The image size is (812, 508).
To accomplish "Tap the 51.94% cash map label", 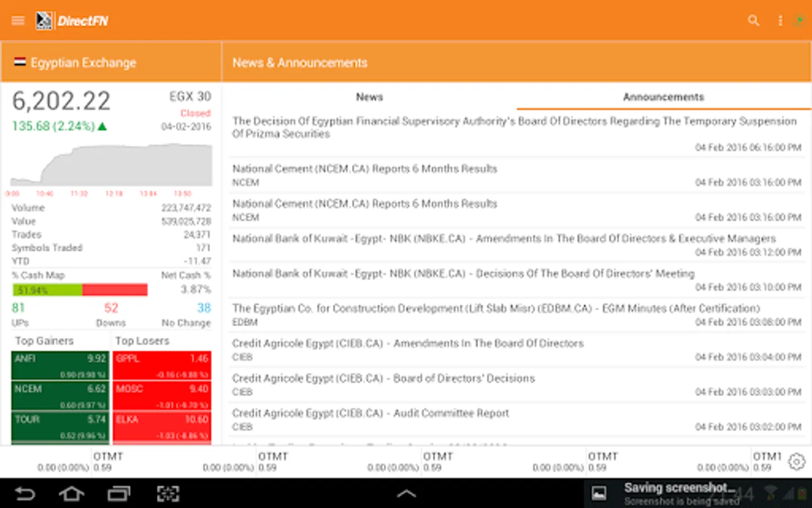I will pyautogui.click(x=33, y=290).
